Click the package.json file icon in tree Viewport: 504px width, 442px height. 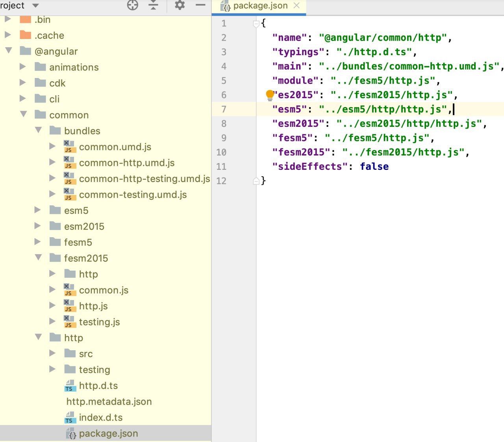[x=71, y=433]
